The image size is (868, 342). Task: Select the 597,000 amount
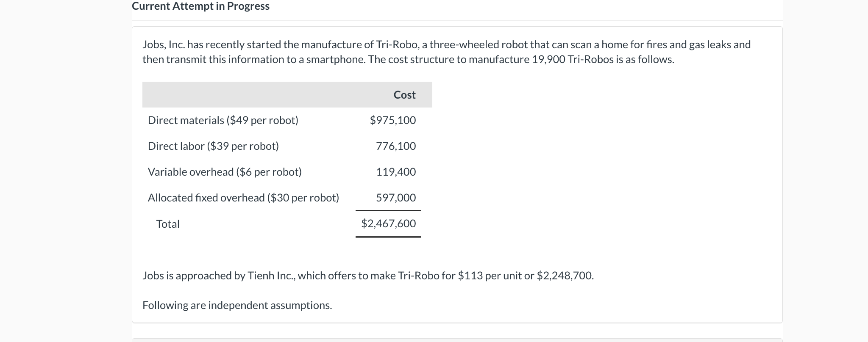pos(395,198)
